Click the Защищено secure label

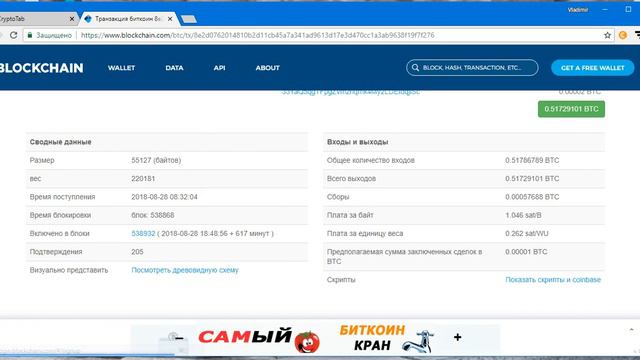click(x=54, y=36)
